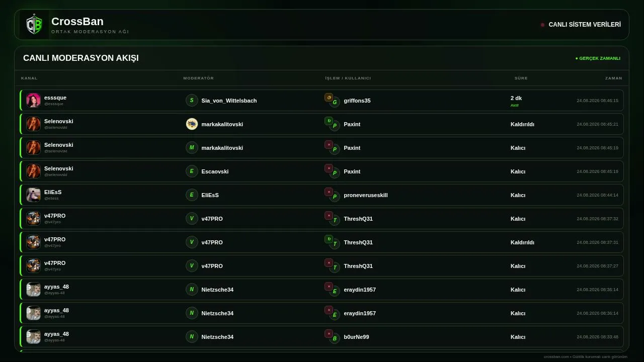644x362 pixels.
Task: Click the S avatar of Sia_von_Wittelsbach
Action: [x=192, y=101]
